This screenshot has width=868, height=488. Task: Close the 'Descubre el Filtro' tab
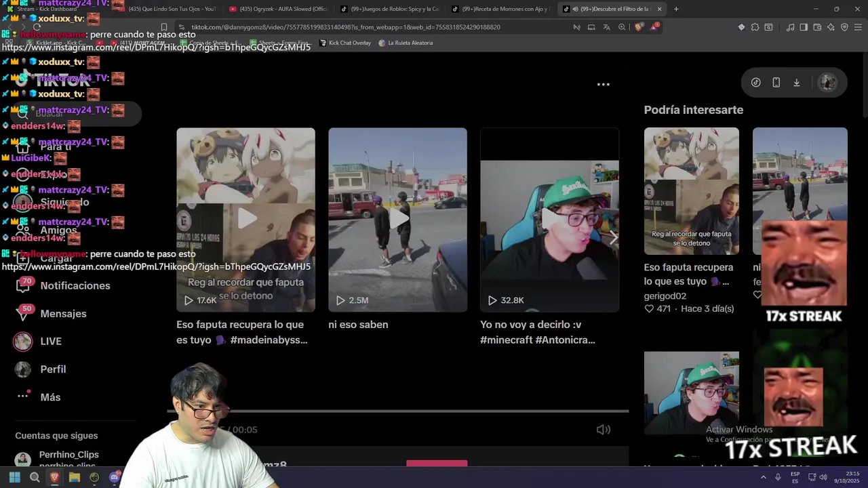(659, 9)
